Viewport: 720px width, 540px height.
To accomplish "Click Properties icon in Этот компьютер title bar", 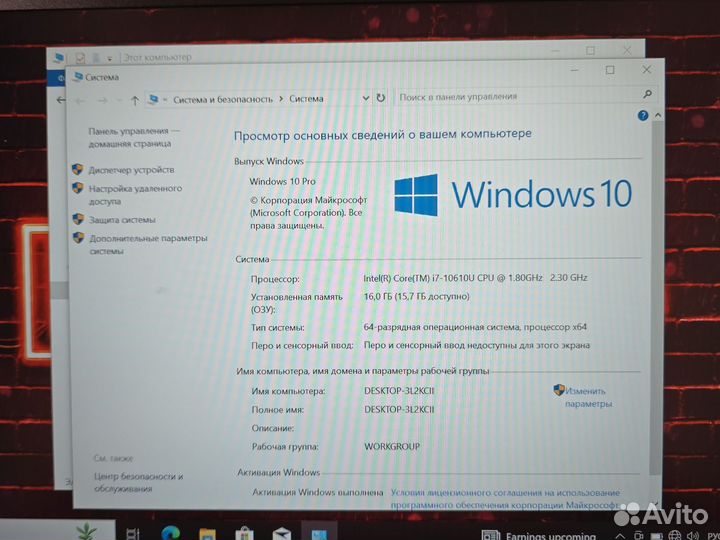I will tap(80, 58).
